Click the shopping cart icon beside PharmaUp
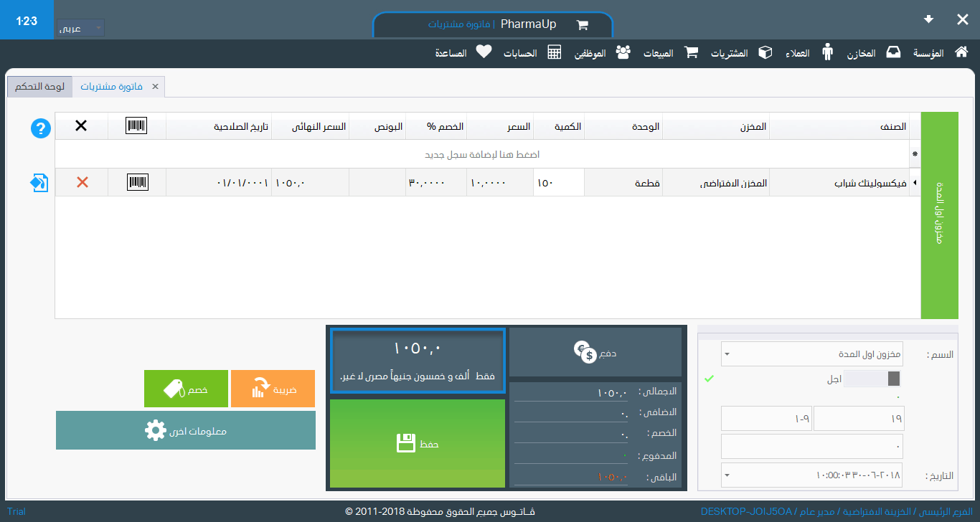The height and width of the screenshot is (522, 980). (x=582, y=24)
